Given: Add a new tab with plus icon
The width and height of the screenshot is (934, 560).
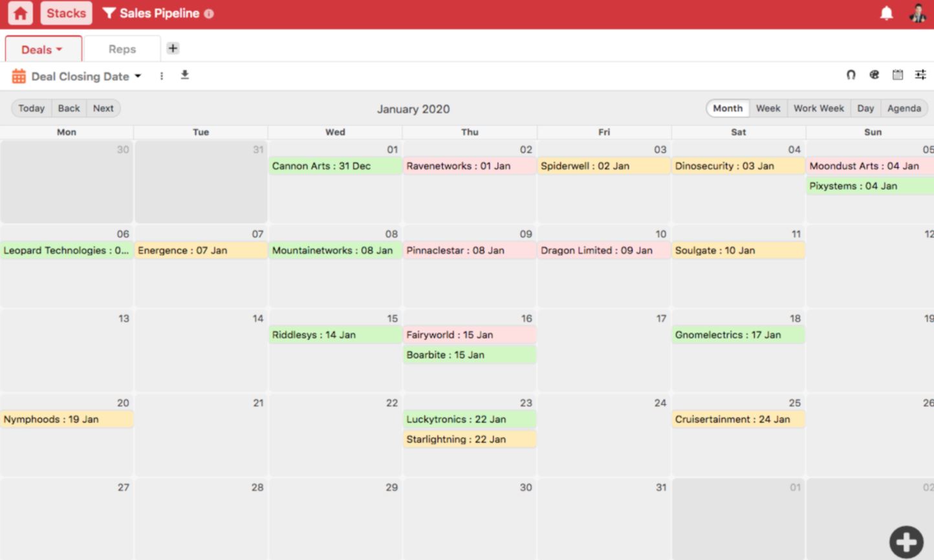Looking at the screenshot, I should (x=173, y=48).
